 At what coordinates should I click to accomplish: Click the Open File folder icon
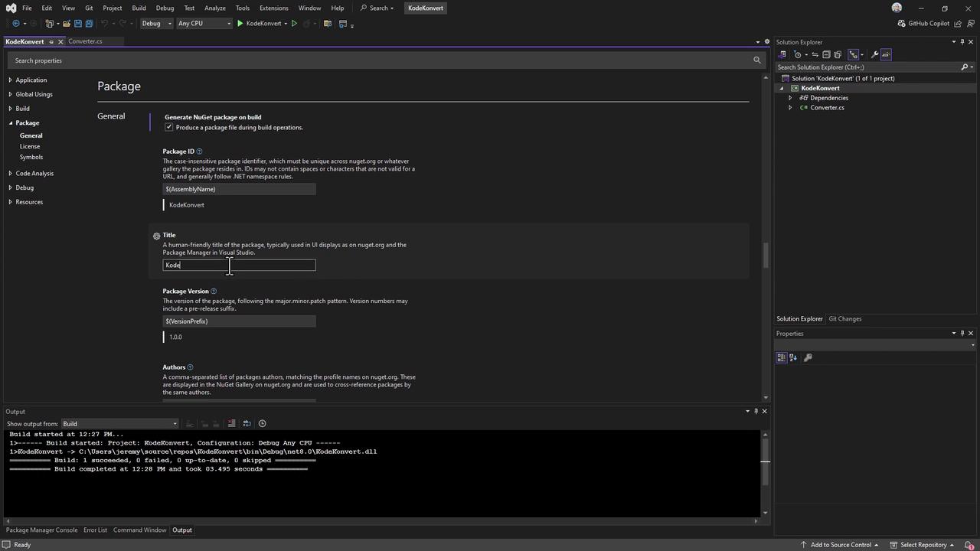(67, 24)
